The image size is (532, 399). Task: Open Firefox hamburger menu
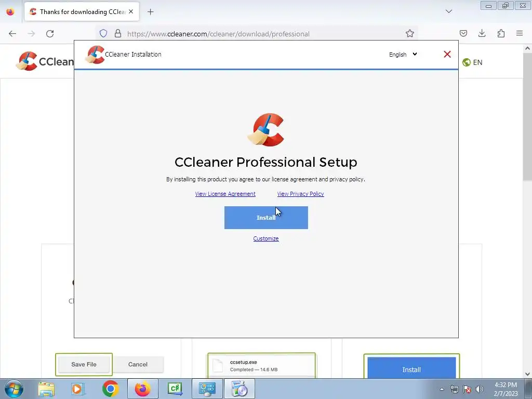click(x=520, y=33)
